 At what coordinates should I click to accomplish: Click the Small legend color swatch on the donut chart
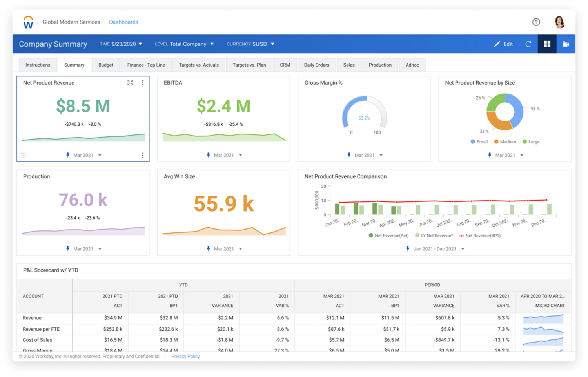[x=472, y=141]
